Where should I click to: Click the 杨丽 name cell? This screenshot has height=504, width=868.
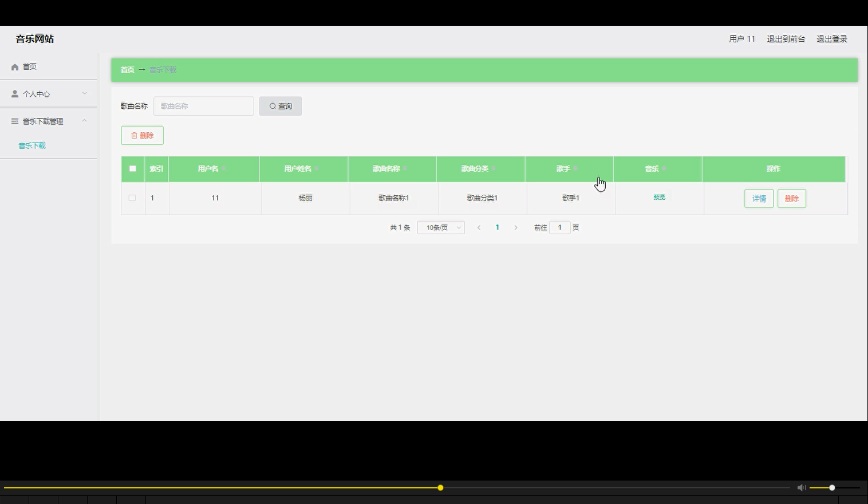click(x=305, y=198)
